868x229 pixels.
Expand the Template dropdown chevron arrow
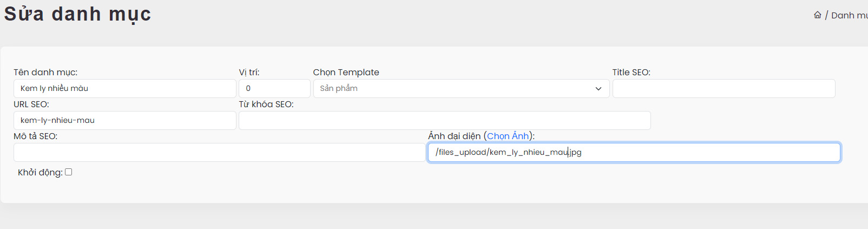click(x=599, y=89)
